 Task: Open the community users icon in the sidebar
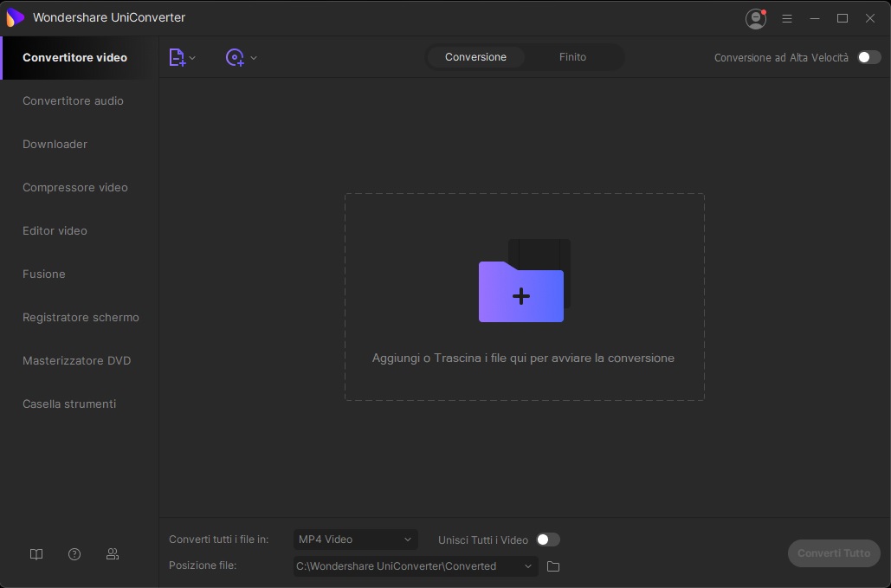point(113,554)
